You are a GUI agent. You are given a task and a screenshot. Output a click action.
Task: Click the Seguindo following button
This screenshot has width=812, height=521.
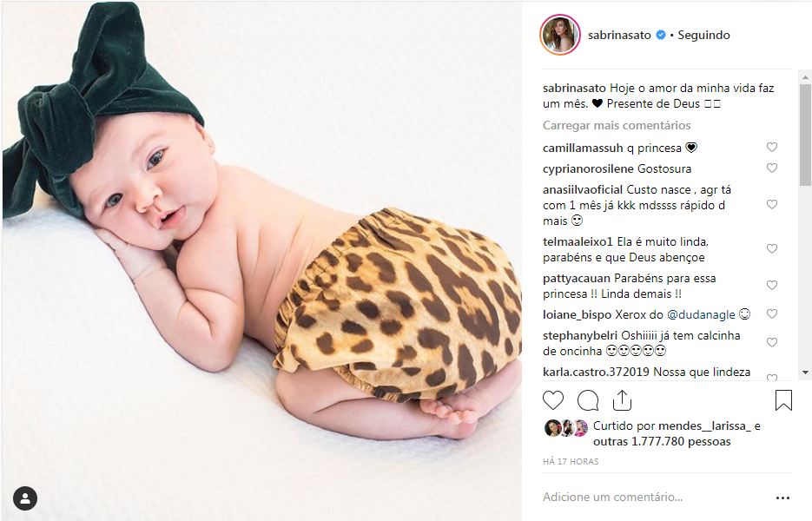[x=703, y=35]
